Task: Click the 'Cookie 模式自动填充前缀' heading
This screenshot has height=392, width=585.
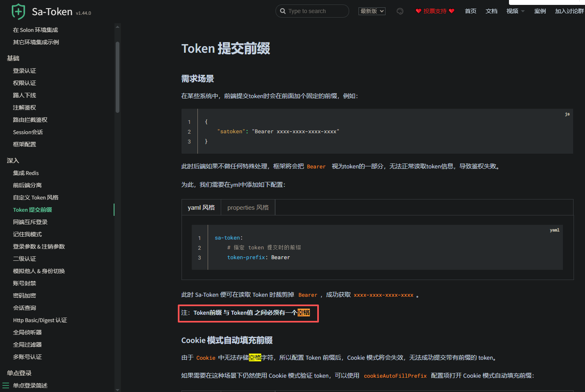Action: pyautogui.click(x=227, y=340)
